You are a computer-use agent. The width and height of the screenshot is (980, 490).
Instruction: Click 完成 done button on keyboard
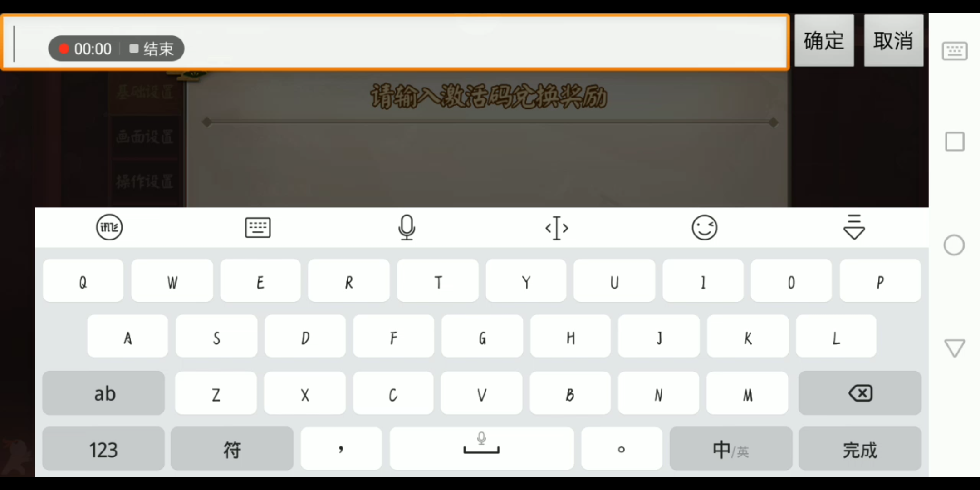[859, 449]
